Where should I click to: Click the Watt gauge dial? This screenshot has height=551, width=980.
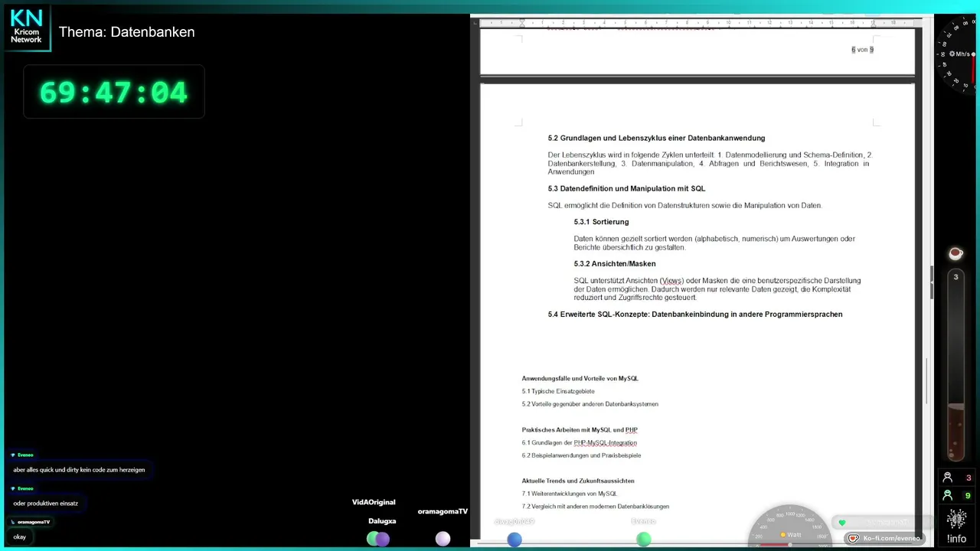coord(789,527)
